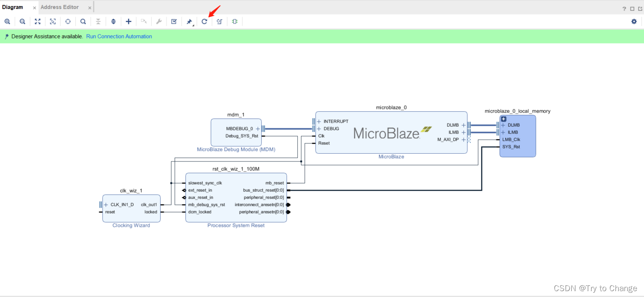
Task: Switch to the Address Editor tab
Action: pyautogui.click(x=60, y=7)
